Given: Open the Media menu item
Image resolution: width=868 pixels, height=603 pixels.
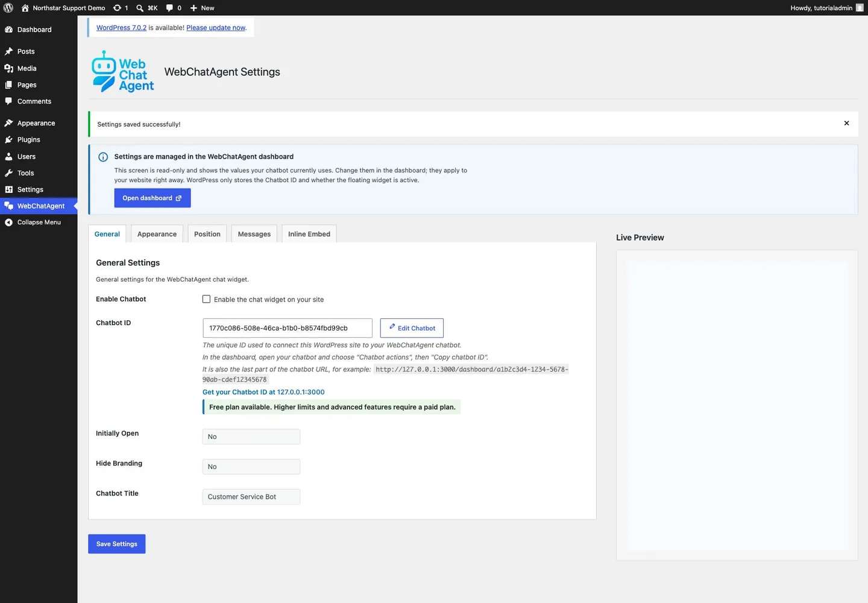Looking at the screenshot, I should [39, 68].
